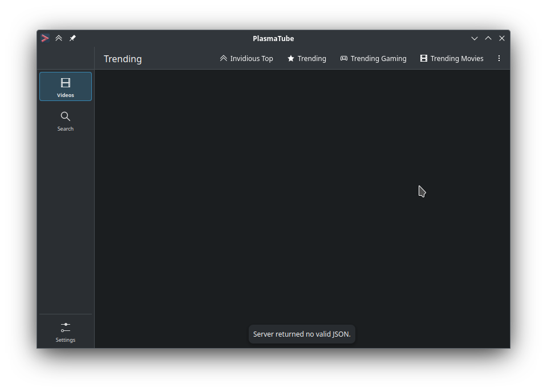
Task: Open Settings at the bottom of the sidebar
Action: (x=66, y=332)
